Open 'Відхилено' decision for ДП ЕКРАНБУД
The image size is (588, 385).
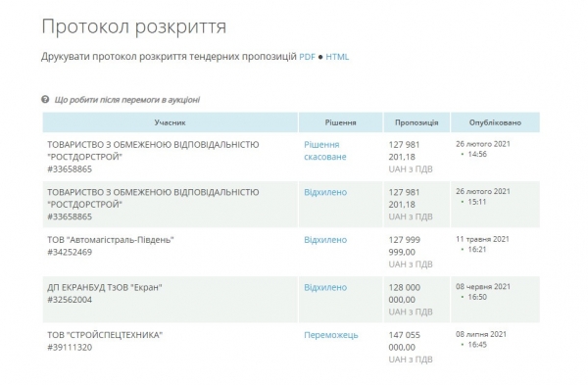(325, 288)
